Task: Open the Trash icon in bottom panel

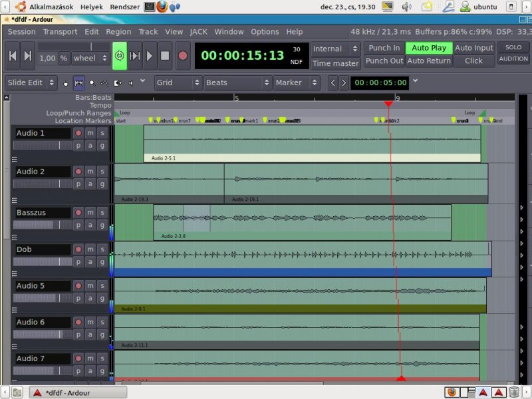Action: (513, 392)
